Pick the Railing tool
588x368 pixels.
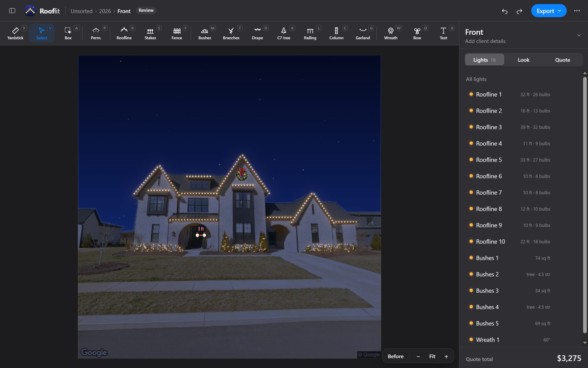310,33
